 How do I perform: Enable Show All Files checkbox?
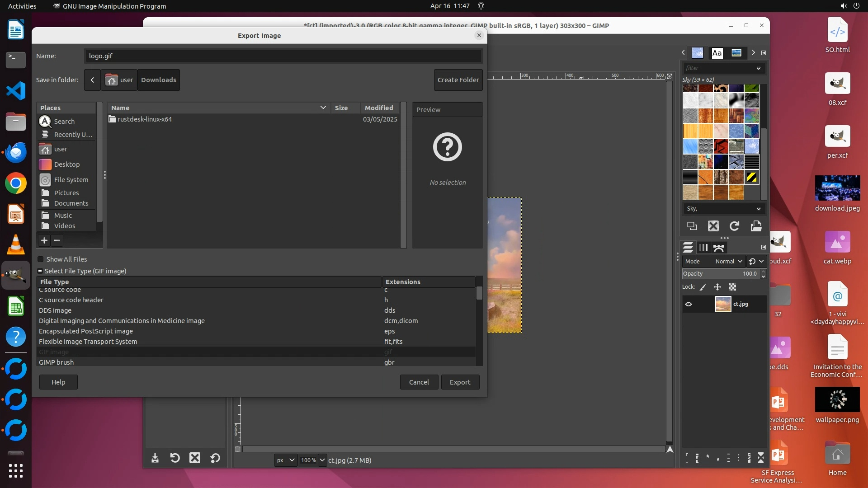[x=41, y=259]
